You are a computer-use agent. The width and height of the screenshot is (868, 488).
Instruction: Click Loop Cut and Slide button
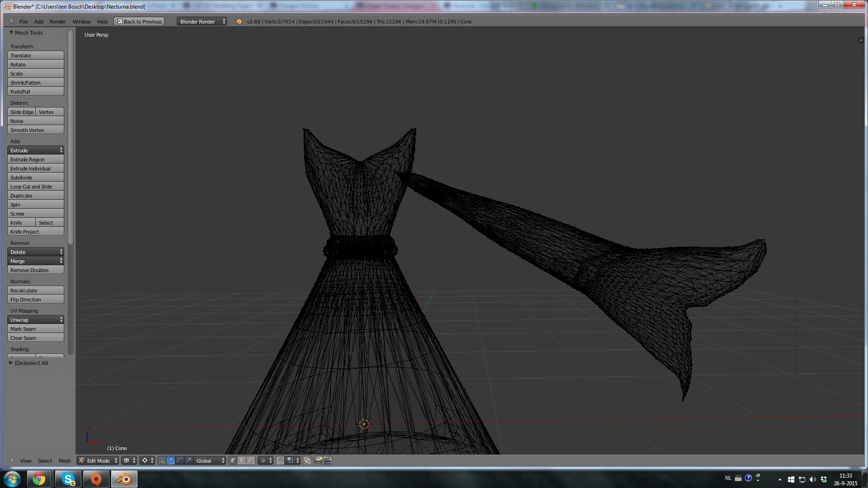point(36,187)
